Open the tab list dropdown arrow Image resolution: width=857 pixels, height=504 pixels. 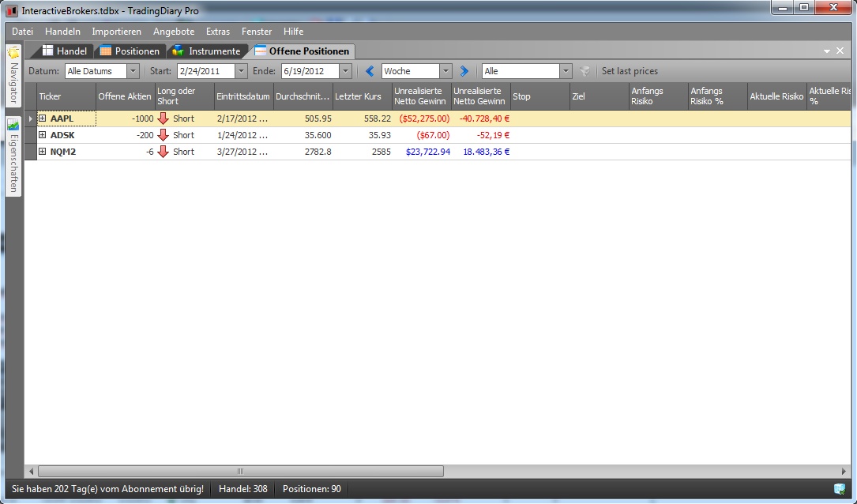point(827,51)
